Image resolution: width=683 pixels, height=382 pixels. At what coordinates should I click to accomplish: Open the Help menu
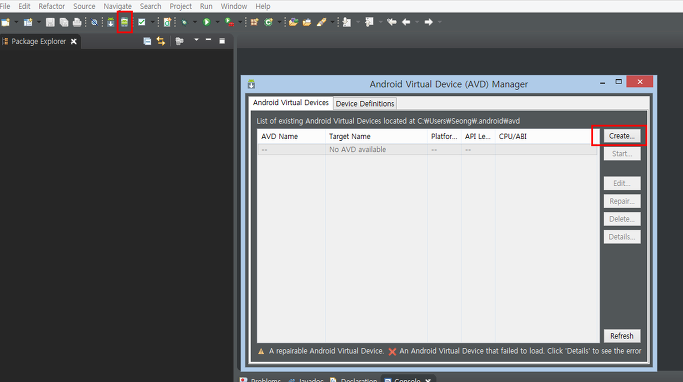(263, 6)
